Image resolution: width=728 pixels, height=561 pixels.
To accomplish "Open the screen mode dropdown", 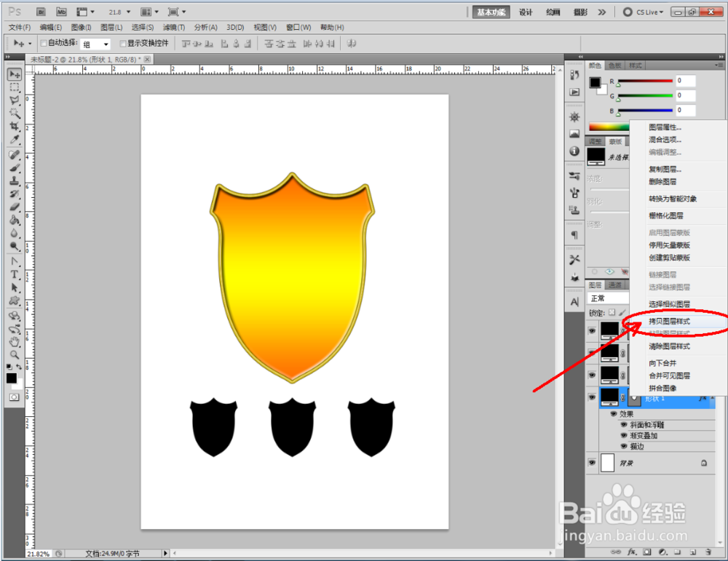I will tap(177, 12).
